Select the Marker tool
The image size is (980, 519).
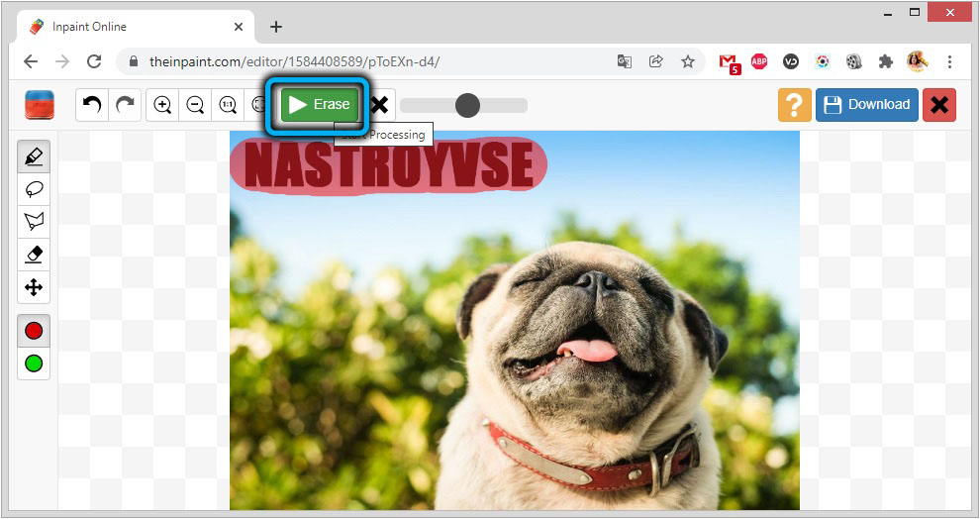[34, 156]
